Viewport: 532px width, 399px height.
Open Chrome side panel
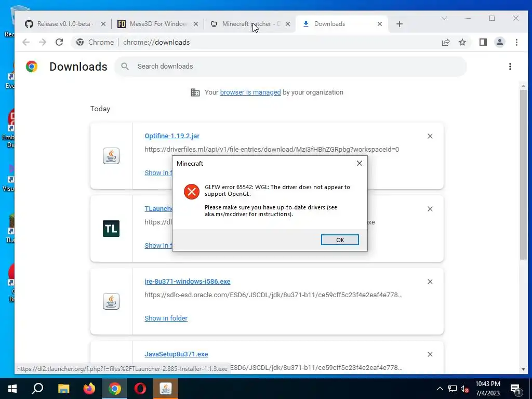[483, 42]
